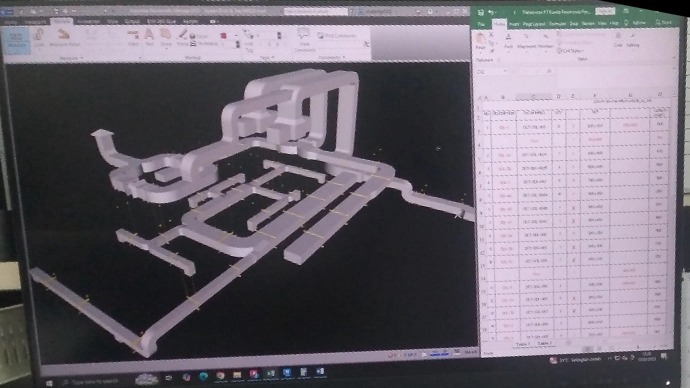
Task: Open the BIM 360 Glue tab
Action: pos(161,21)
